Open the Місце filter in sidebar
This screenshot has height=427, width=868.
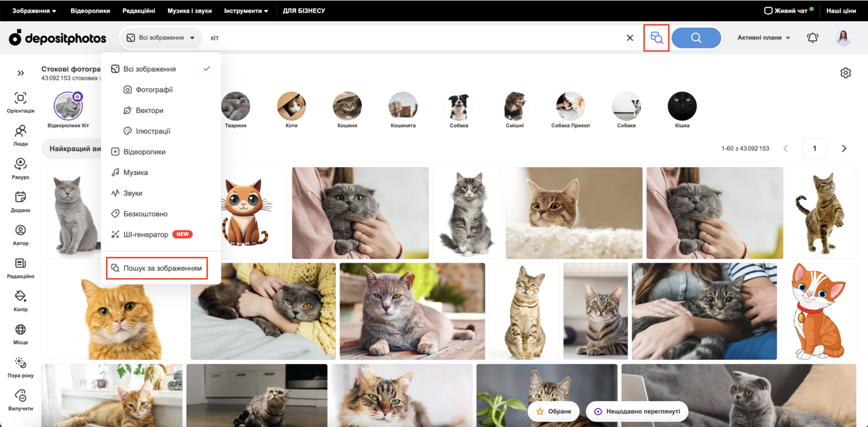click(21, 334)
